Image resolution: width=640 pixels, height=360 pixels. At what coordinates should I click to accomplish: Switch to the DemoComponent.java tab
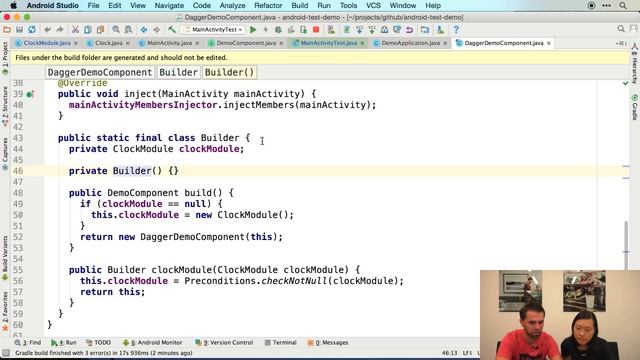point(246,43)
